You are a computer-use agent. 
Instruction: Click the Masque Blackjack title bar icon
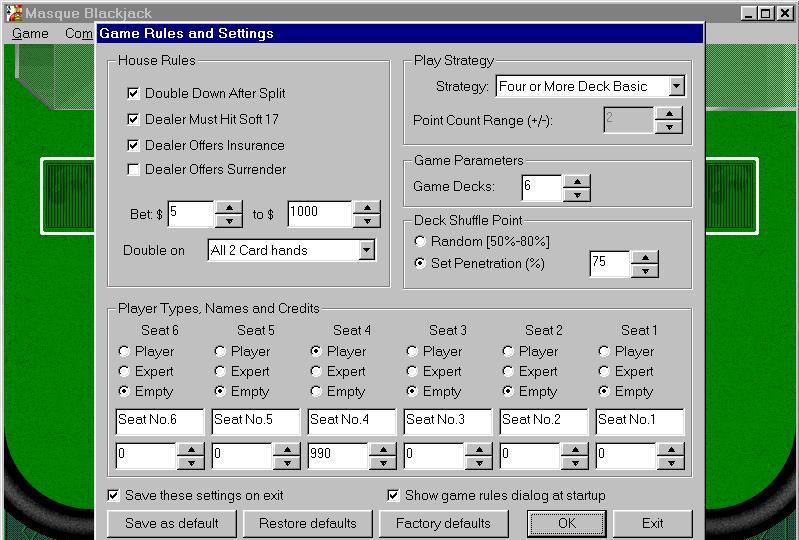point(13,13)
